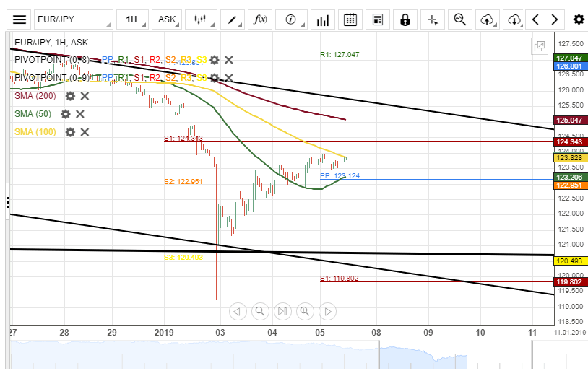Click the magnifier chart zoom icon

tap(460, 19)
